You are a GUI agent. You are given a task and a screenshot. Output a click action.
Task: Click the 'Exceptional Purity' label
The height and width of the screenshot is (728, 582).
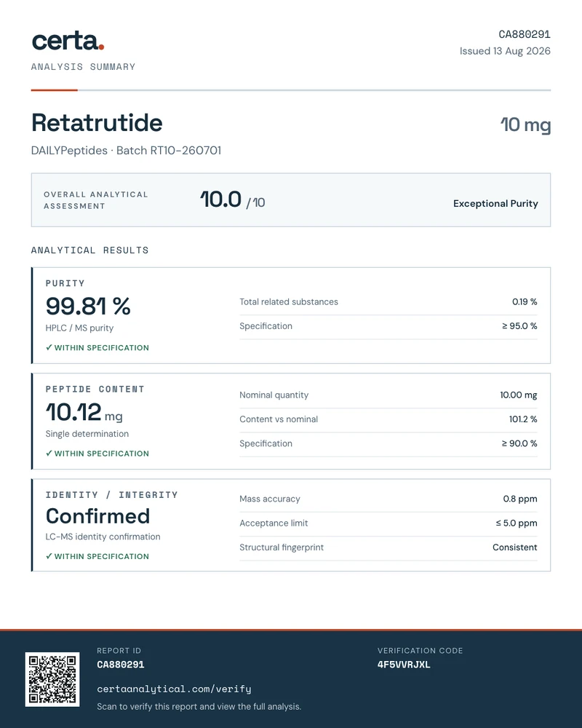(x=495, y=203)
